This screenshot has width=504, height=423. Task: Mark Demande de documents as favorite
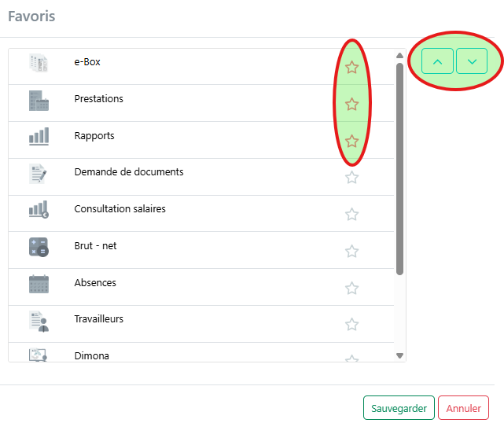[352, 178]
